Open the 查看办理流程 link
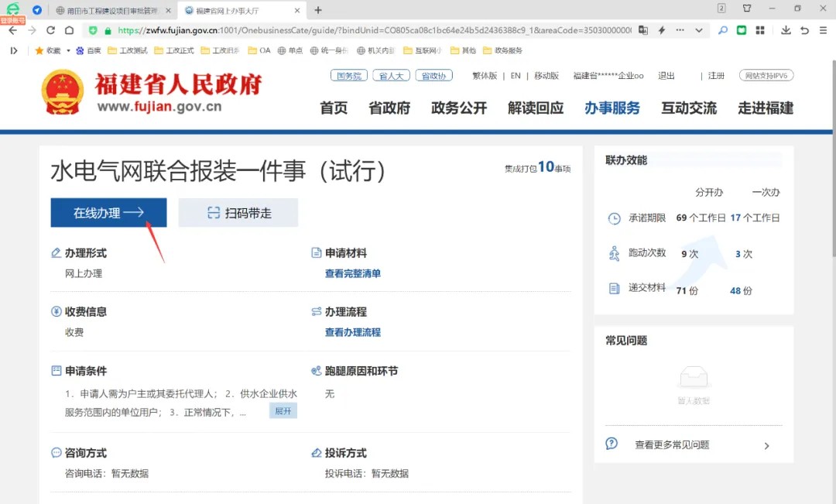836x504 pixels. click(x=352, y=332)
